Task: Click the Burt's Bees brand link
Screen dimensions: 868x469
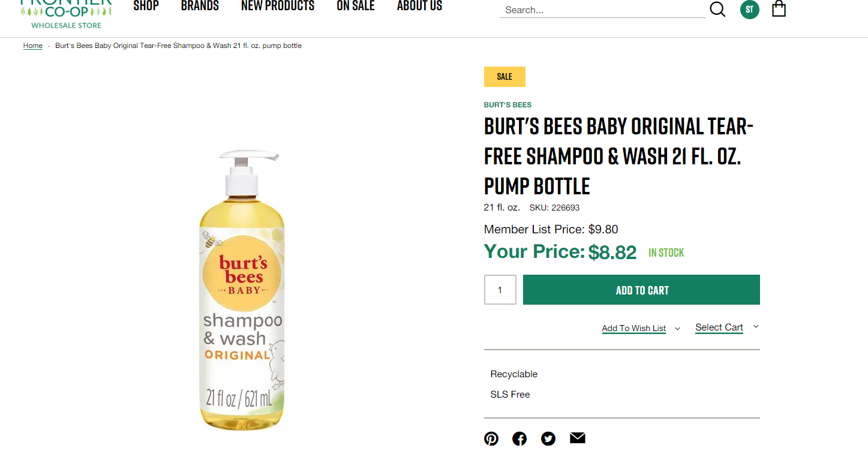Action: click(507, 105)
